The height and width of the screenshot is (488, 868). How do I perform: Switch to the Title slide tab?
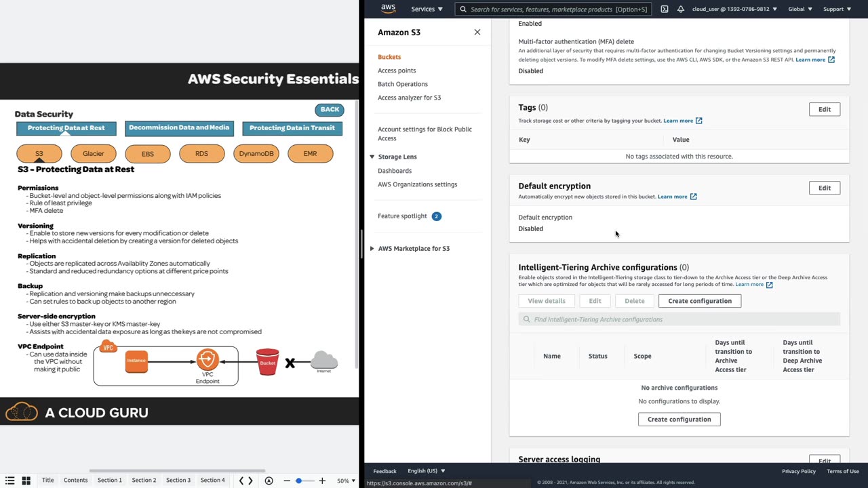pyautogui.click(x=47, y=481)
